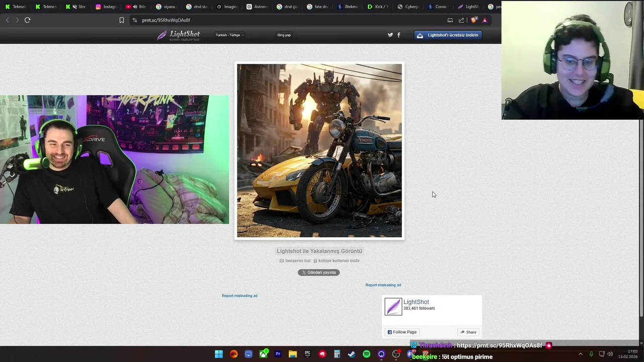Screen dimensions: 644x362
Task: Open site settings icon beside the URL
Action: pyautogui.click(x=134, y=20)
